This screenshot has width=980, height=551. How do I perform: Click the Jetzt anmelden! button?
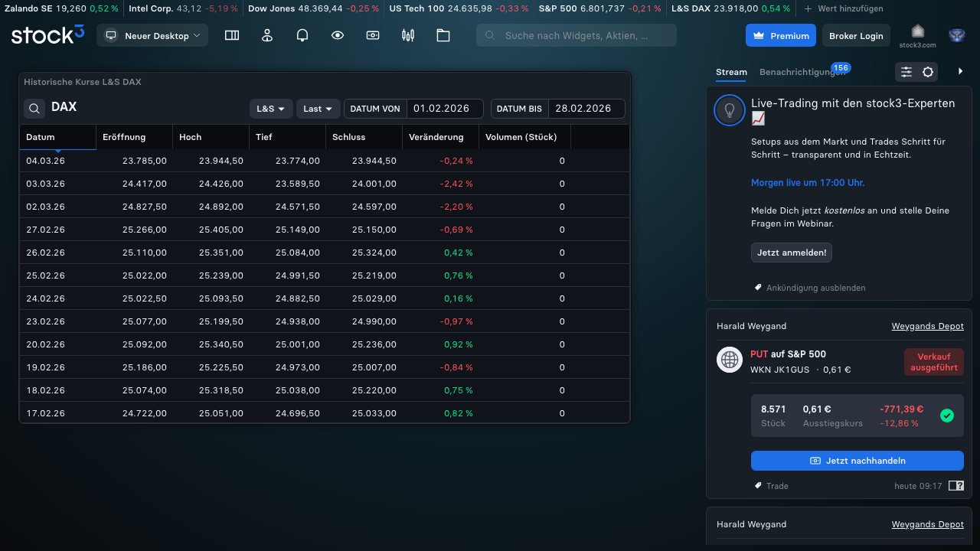tap(791, 253)
